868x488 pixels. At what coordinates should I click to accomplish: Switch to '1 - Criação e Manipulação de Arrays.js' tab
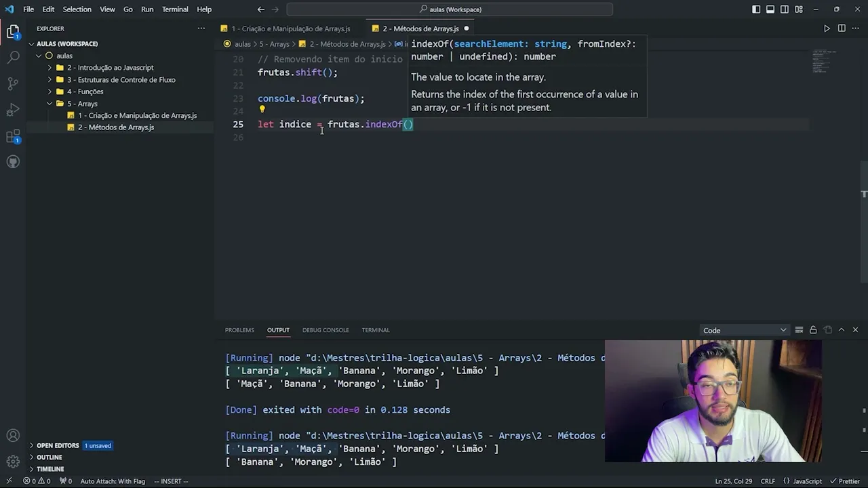pos(290,28)
